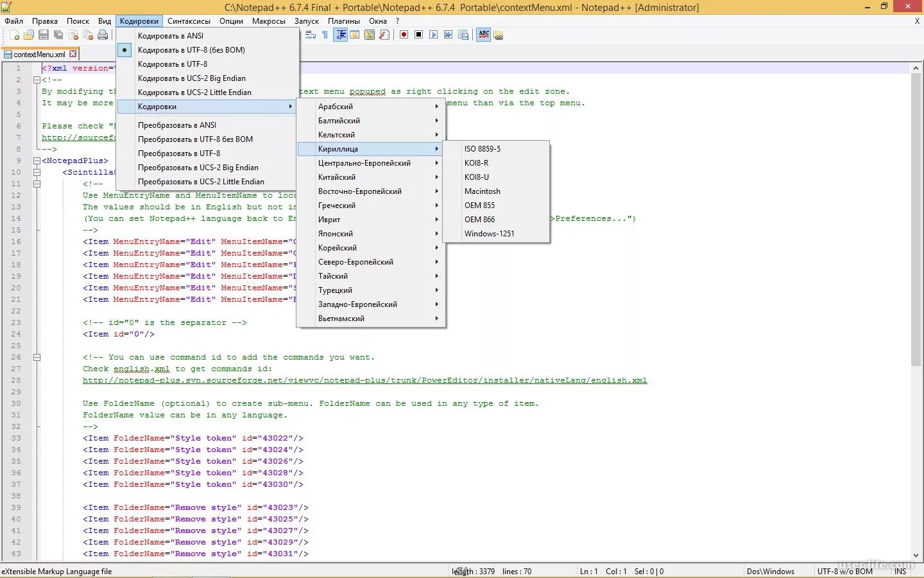
Task: Open User-defined language dialog icon
Action: click(x=355, y=35)
